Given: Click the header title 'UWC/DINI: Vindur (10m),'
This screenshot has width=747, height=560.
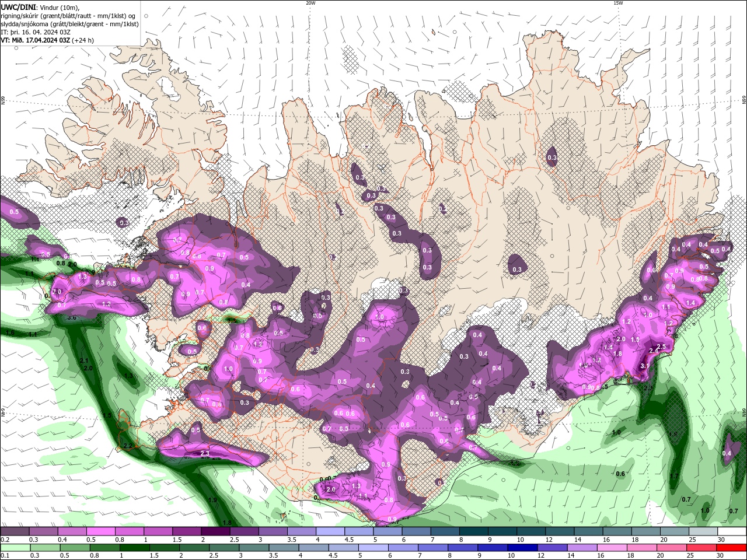Looking at the screenshot, I should pyautogui.click(x=40, y=7).
